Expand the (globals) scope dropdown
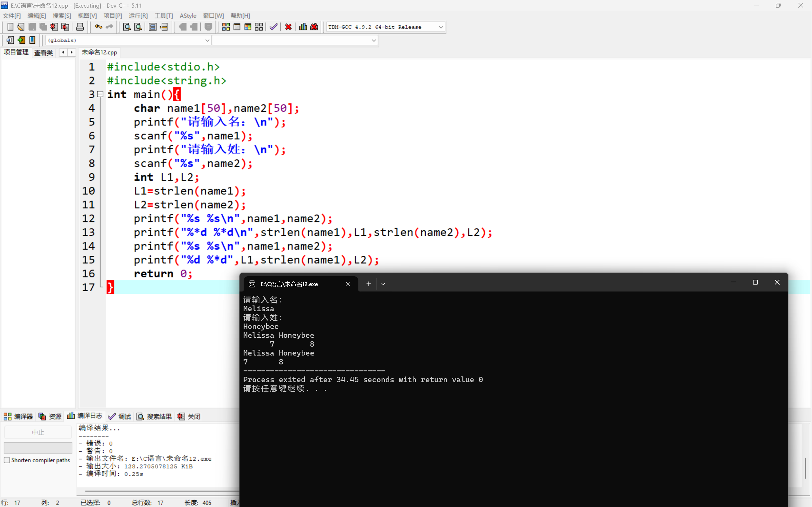This screenshot has height=507, width=812. point(207,40)
